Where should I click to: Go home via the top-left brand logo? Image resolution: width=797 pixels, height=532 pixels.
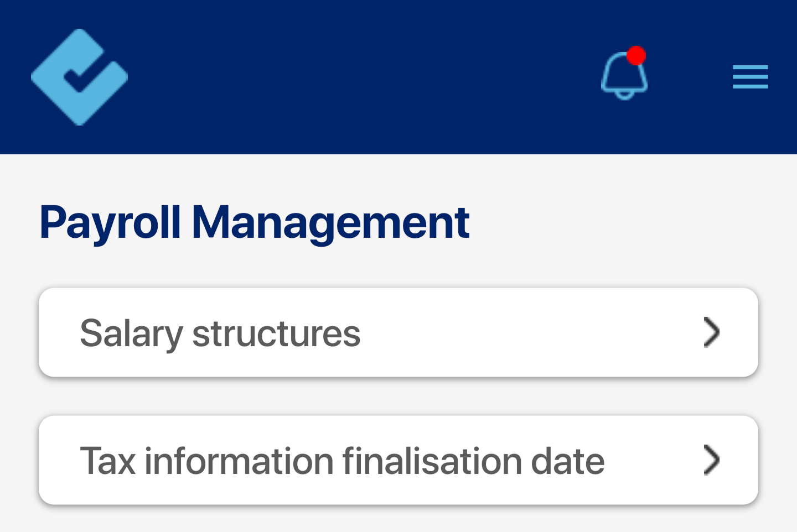80,77
